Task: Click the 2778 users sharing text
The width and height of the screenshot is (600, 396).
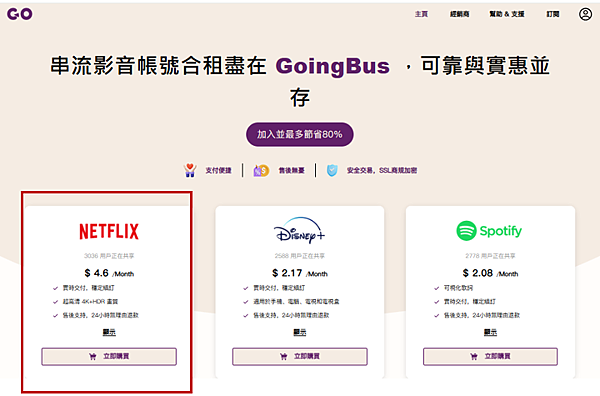Action: 490,256
